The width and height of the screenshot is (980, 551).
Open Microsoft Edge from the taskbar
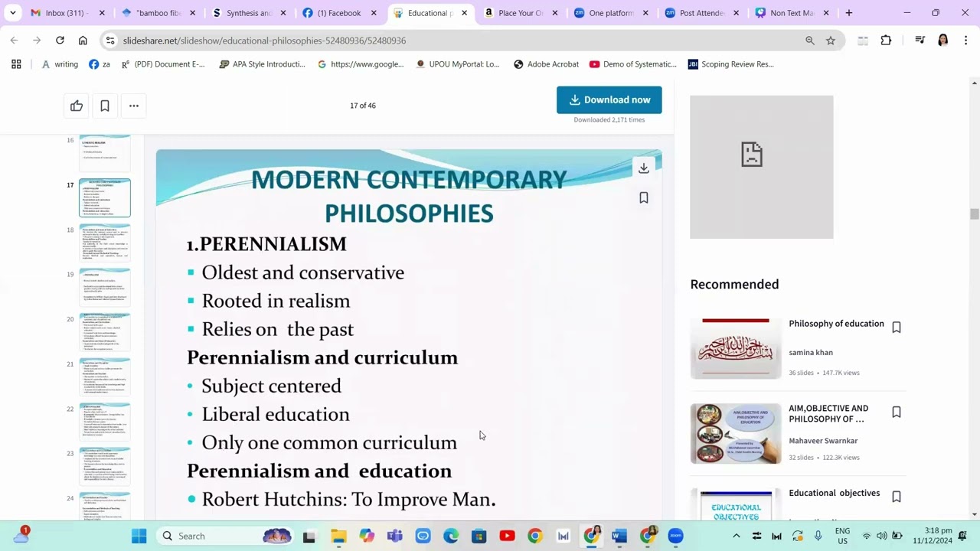[451, 536]
